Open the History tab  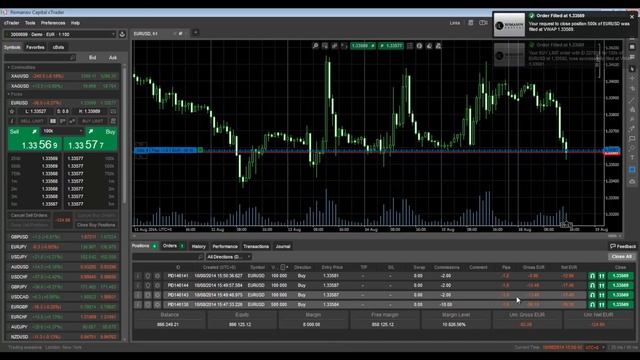[x=199, y=247]
